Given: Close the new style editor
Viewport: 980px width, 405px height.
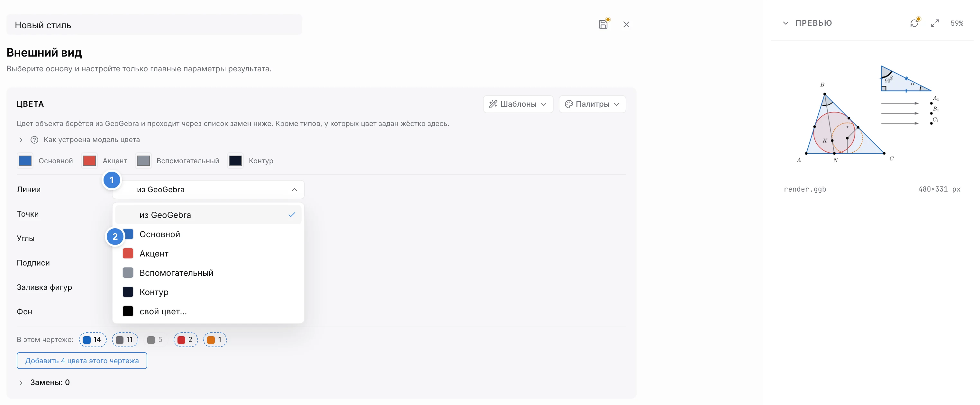Looking at the screenshot, I should click(x=626, y=24).
